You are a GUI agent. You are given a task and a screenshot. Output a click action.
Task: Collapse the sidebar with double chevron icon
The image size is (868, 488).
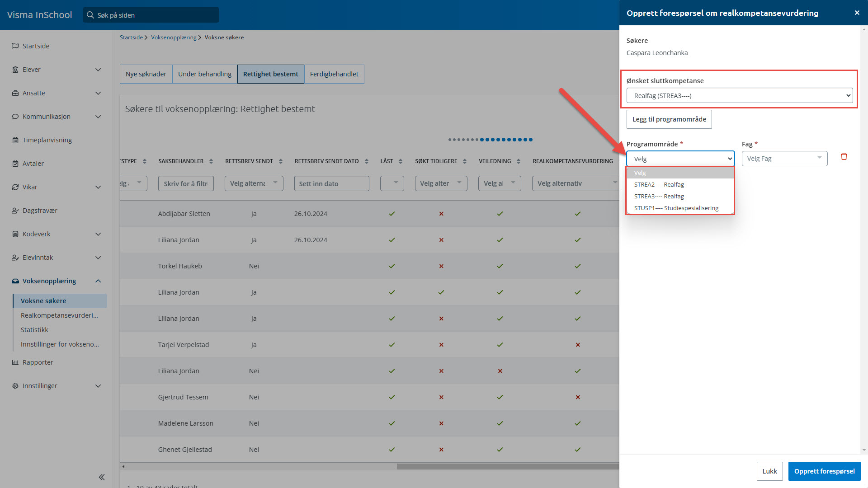coord(102,477)
